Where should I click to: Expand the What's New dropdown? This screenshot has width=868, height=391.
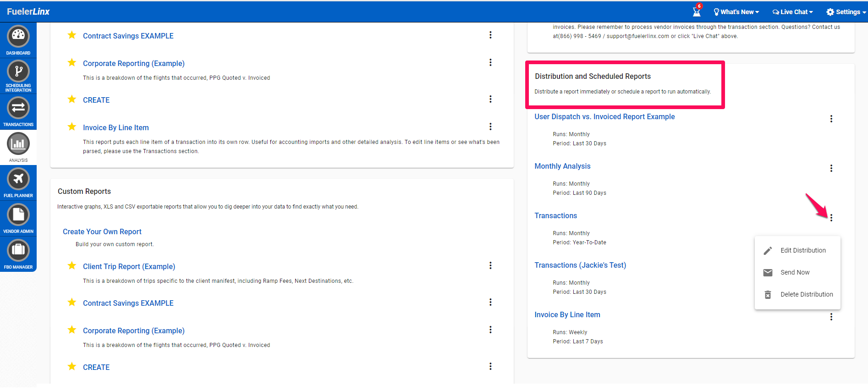pyautogui.click(x=736, y=12)
